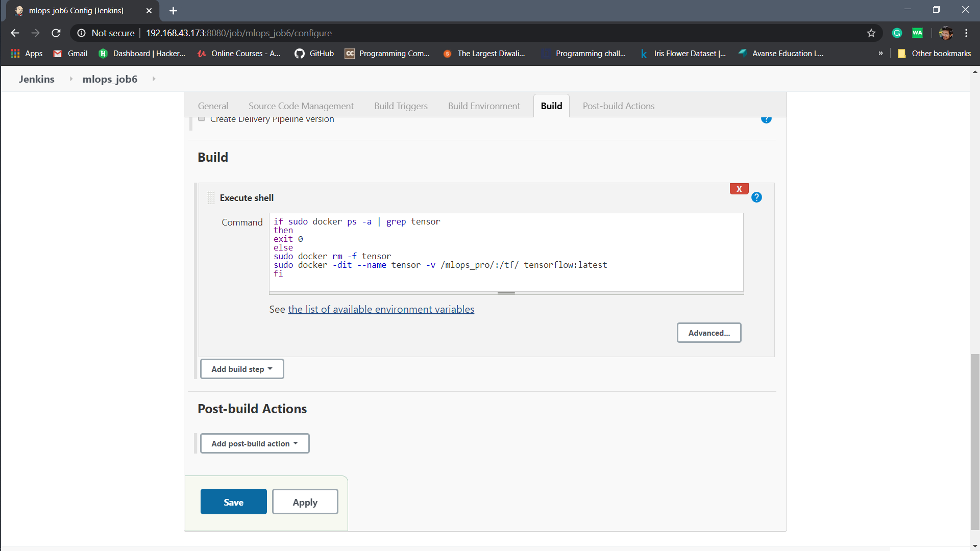Delete the Execute shell build step
Viewport: 980px width, 551px height.
(739, 189)
